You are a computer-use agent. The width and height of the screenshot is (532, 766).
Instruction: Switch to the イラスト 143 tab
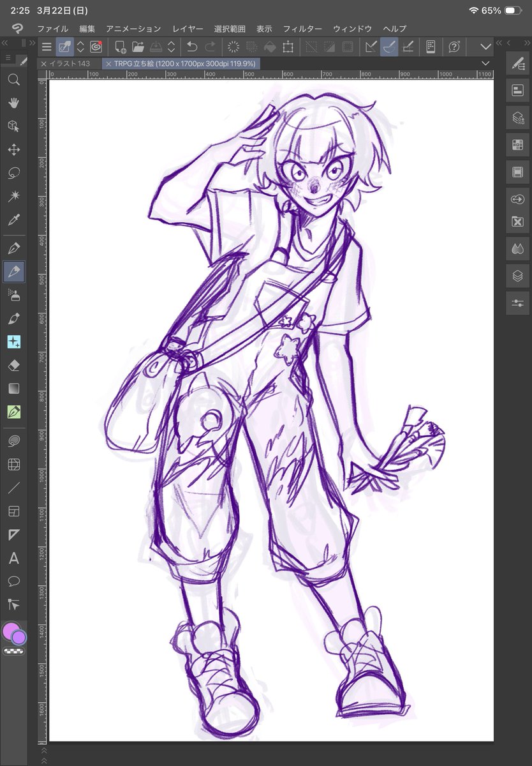[x=70, y=64]
